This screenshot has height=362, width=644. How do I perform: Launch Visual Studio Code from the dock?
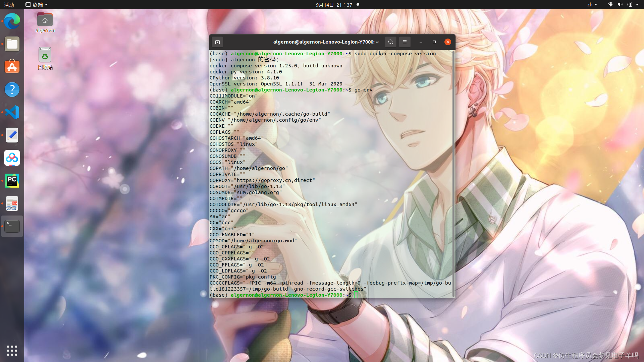(12, 112)
